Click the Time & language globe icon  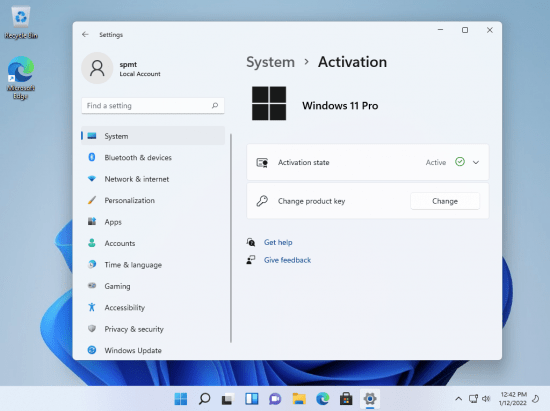pyautogui.click(x=92, y=264)
